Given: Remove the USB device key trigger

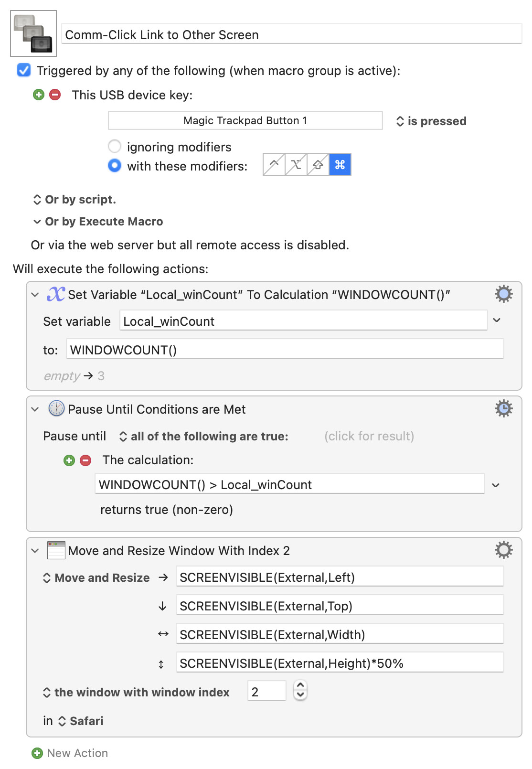Looking at the screenshot, I should click(x=55, y=95).
